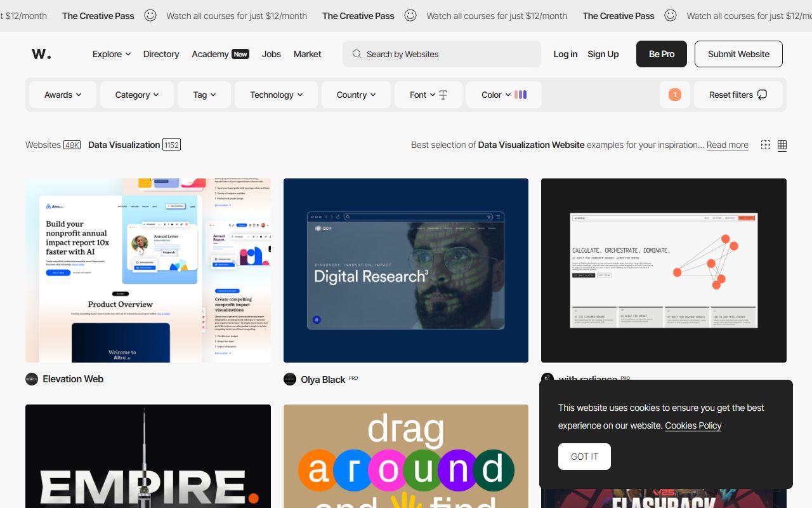
Task: Go to the Academy section
Action: point(210,54)
